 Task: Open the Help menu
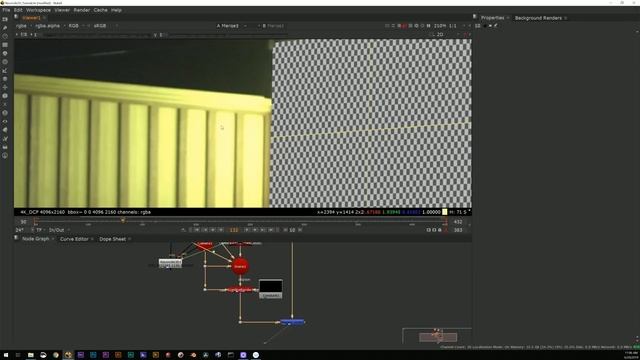click(116, 10)
